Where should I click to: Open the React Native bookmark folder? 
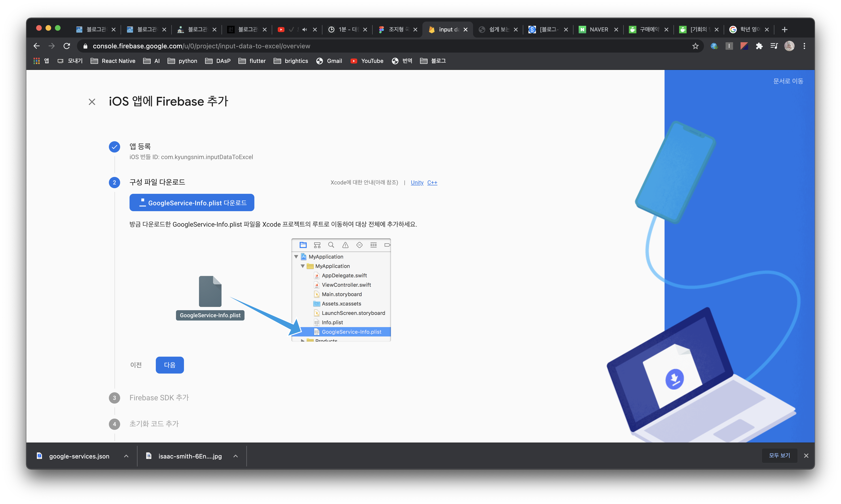[113, 61]
